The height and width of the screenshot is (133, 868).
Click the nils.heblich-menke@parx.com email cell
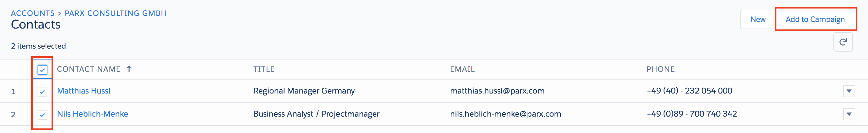(x=506, y=114)
